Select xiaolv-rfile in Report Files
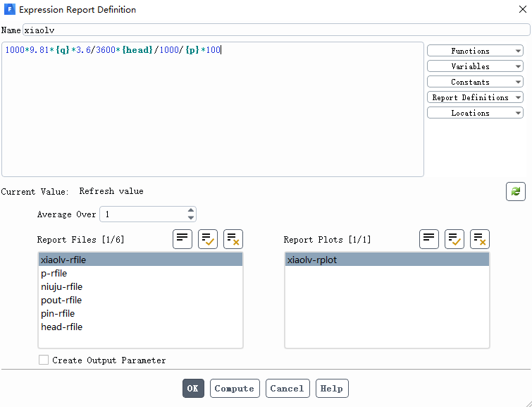This screenshot has height=407, width=532. point(140,260)
